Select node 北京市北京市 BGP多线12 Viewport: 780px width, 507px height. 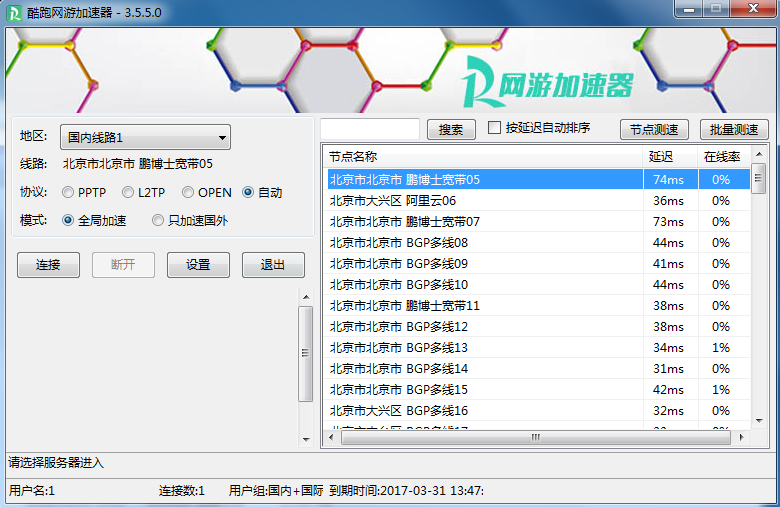tap(538, 326)
